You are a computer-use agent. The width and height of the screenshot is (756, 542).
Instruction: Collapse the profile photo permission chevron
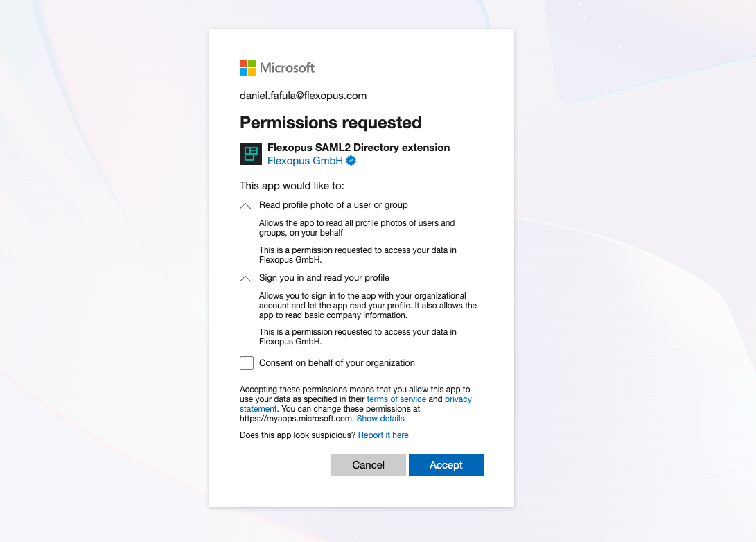click(245, 206)
